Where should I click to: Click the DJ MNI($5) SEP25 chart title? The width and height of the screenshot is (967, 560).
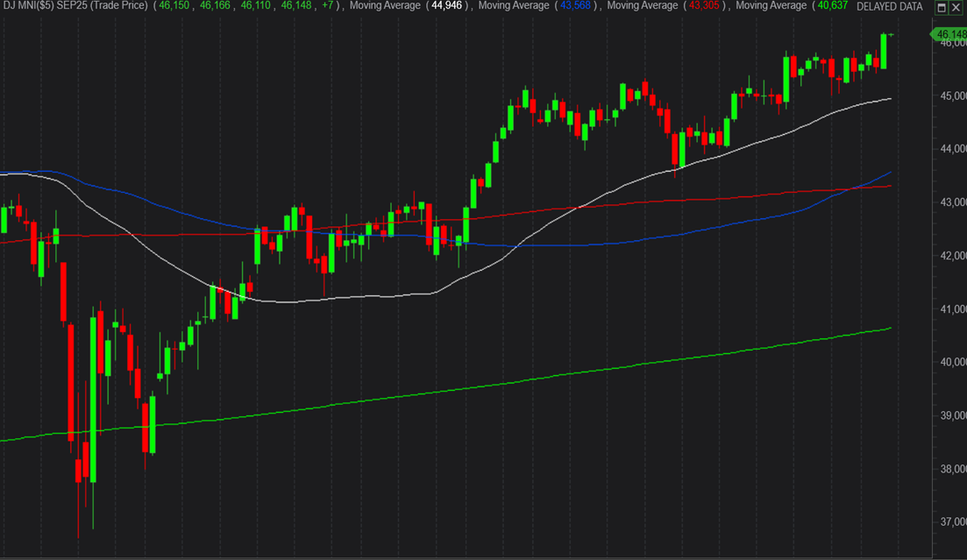[x=75, y=6]
